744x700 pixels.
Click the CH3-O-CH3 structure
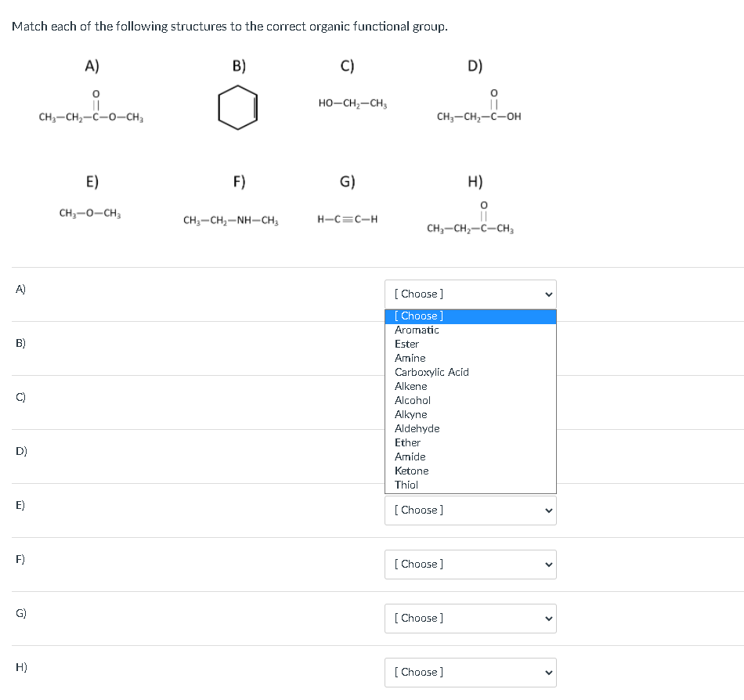(x=90, y=214)
